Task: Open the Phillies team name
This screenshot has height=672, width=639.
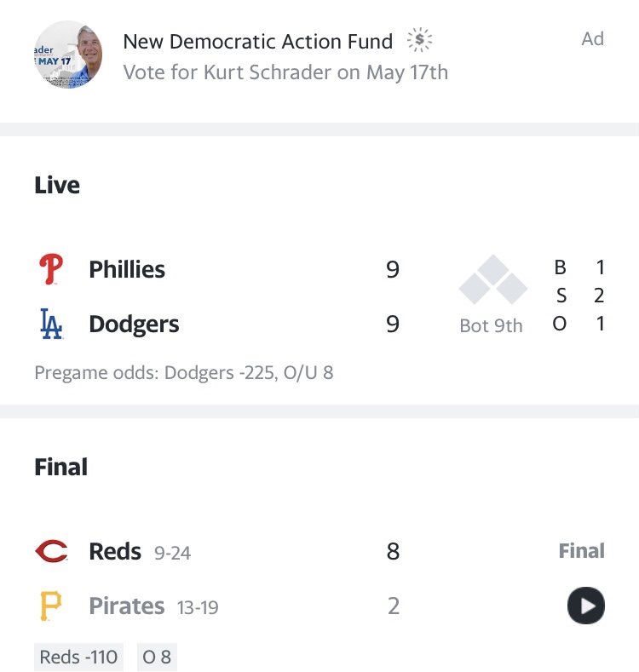Action: click(127, 270)
